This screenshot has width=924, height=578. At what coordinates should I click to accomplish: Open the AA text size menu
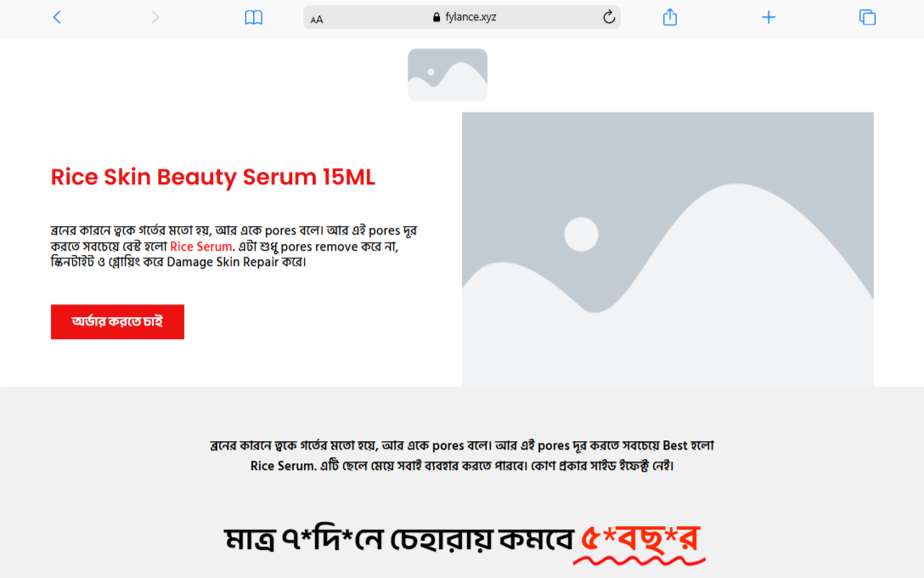tap(317, 19)
